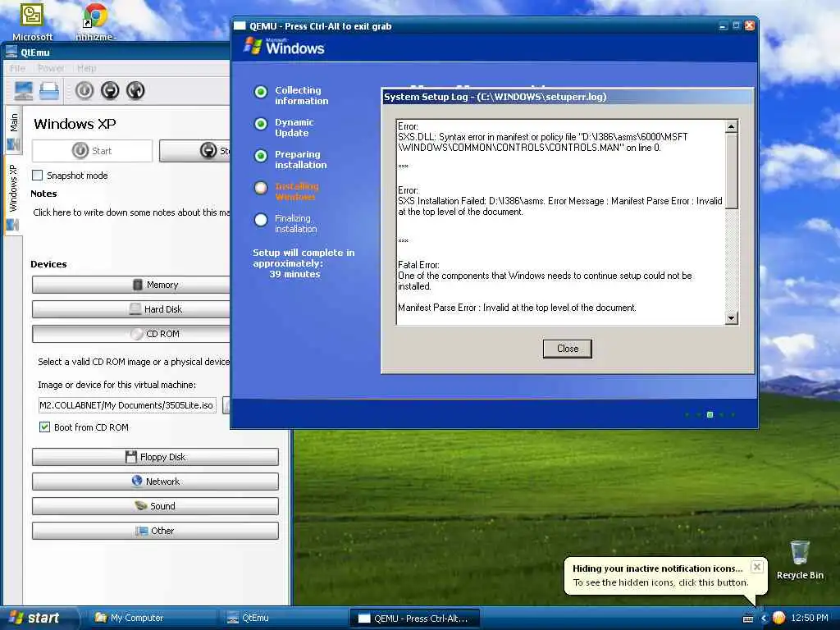840x630 pixels.
Task: Click the Dynamic Update step indicator
Action: 260,125
